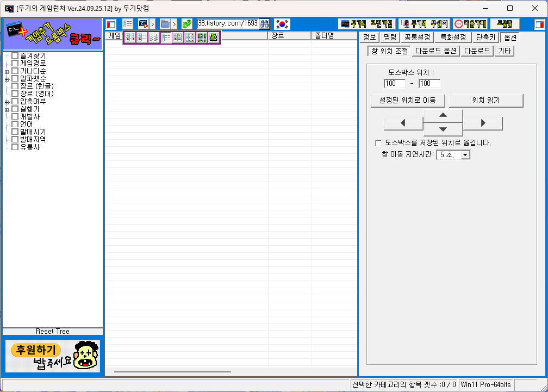Click the blue folder toolbar icon
Viewport: 548px width, 392px height.
tap(165, 24)
